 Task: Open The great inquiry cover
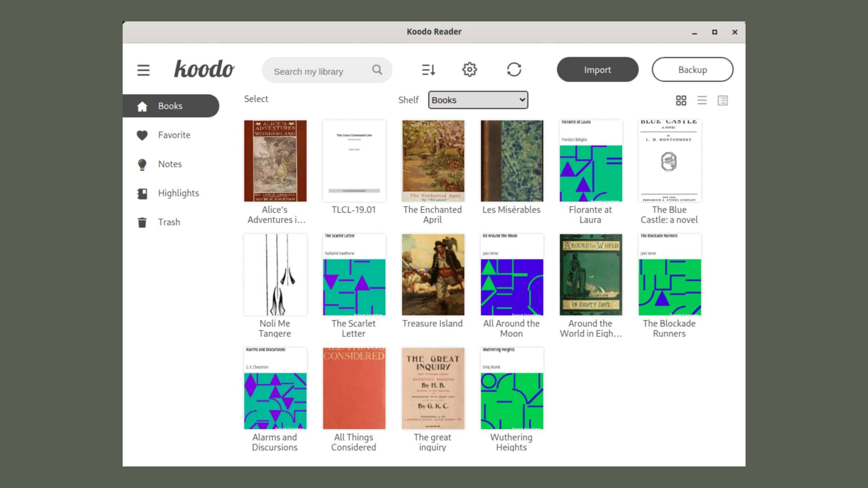(433, 389)
